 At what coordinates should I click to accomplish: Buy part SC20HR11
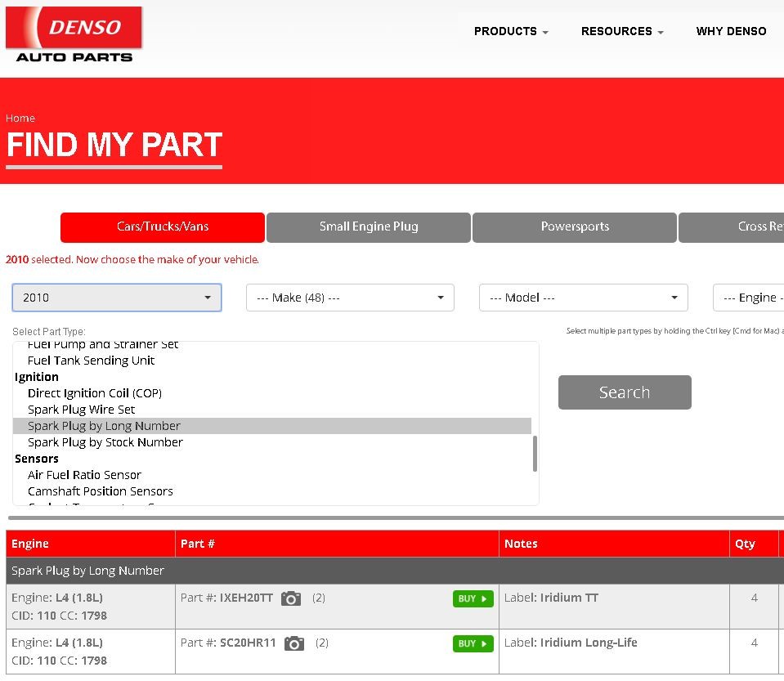(473, 643)
